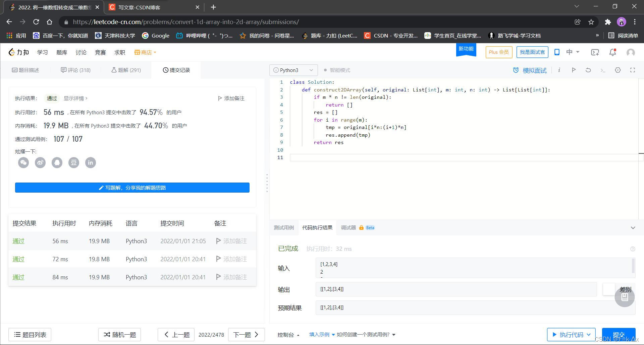Screen dimensions: 644x345
Task: Open editor settings gear icon
Action: pos(618,70)
